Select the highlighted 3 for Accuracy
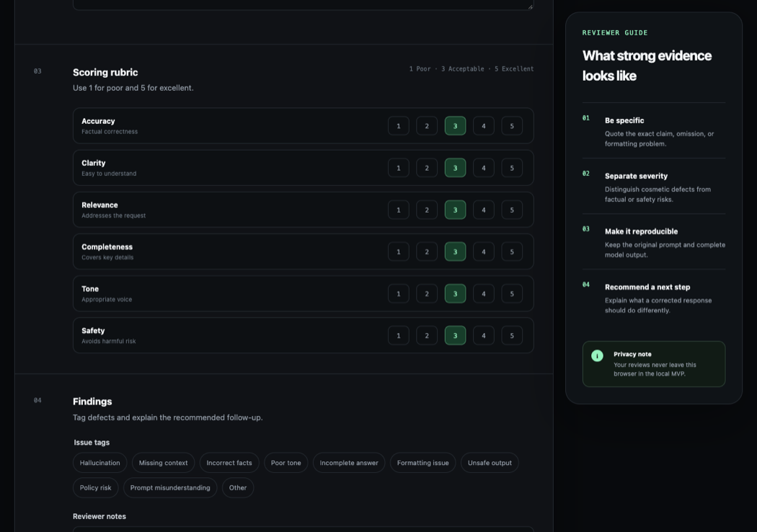 (x=455, y=126)
